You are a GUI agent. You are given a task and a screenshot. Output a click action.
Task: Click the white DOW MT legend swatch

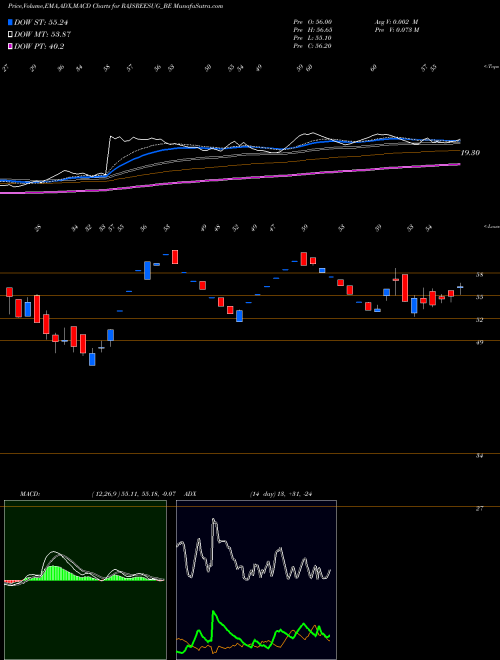click(10, 35)
